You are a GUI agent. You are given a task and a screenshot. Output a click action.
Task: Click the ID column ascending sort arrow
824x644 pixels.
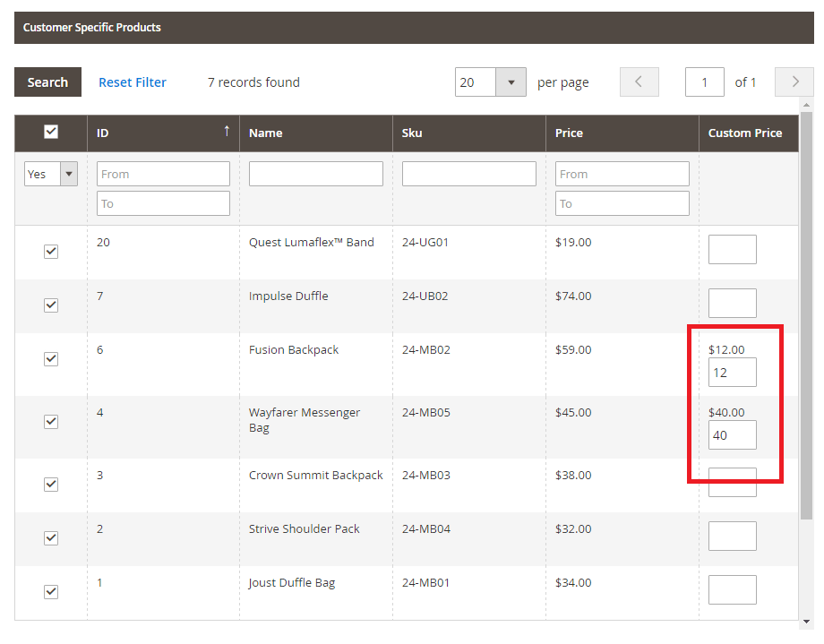coord(227,132)
